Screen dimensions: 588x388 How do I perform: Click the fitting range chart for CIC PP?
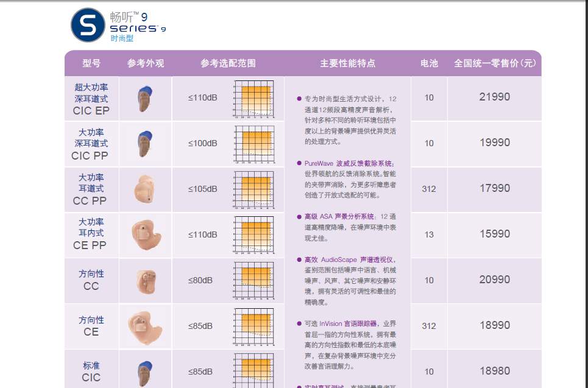255,144
